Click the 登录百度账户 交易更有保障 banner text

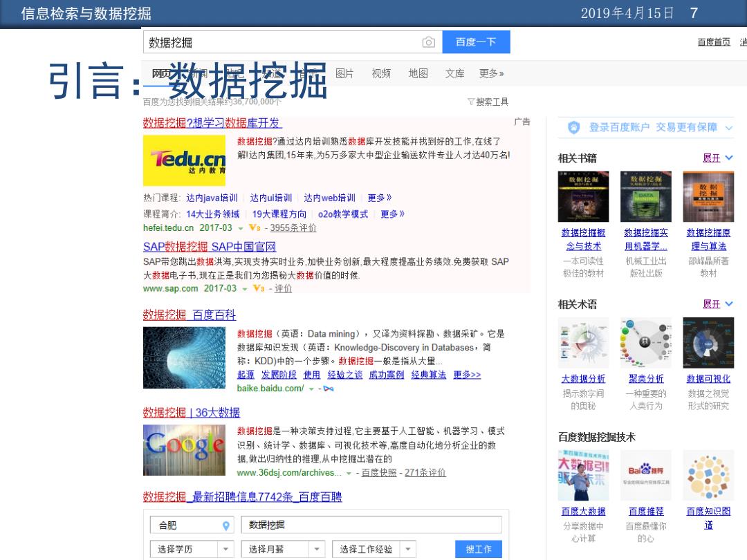tap(653, 127)
